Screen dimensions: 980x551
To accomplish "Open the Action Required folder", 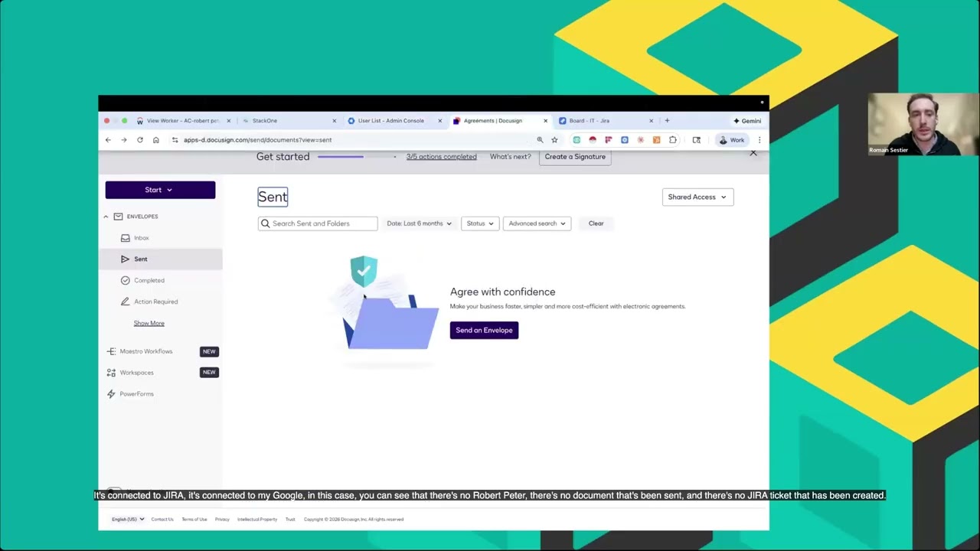I will tap(156, 302).
